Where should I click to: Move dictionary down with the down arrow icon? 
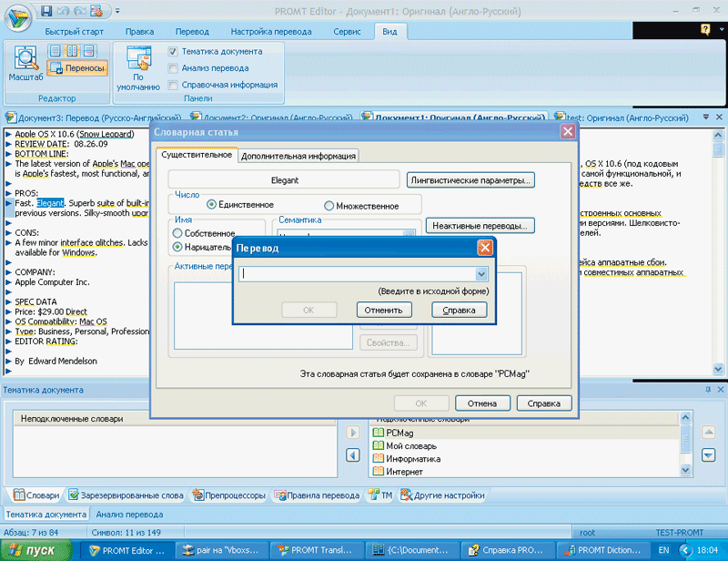click(x=709, y=455)
